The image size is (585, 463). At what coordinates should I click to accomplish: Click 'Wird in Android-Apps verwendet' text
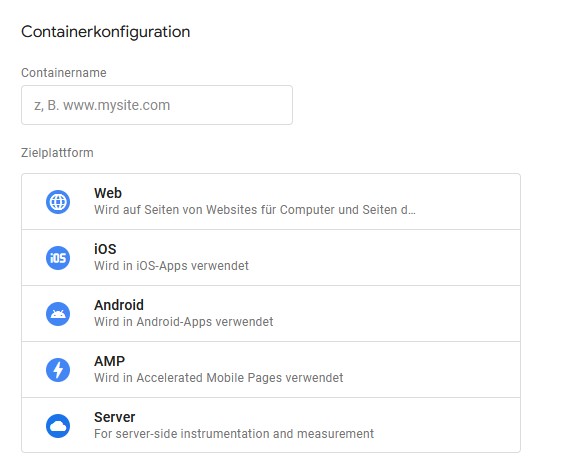(184, 322)
